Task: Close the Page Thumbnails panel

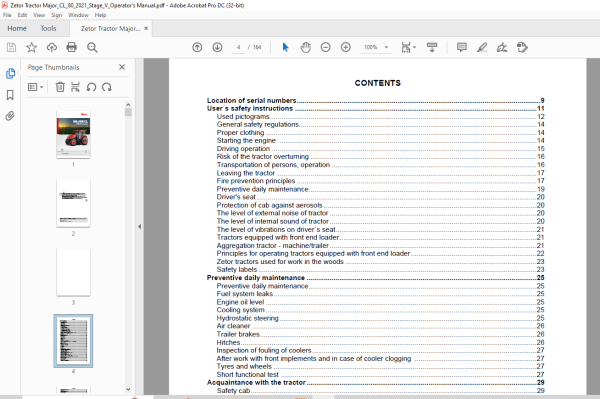Action: (x=122, y=67)
